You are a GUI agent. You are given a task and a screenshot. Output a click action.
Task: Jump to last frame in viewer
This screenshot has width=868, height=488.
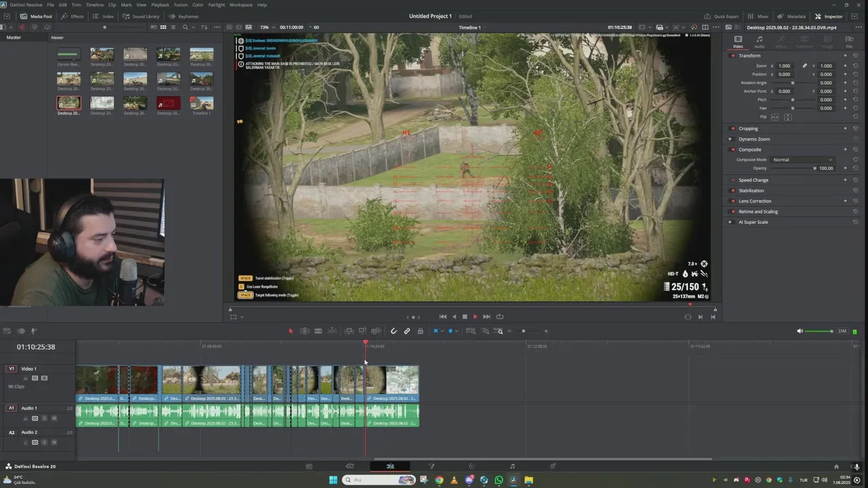(x=486, y=317)
